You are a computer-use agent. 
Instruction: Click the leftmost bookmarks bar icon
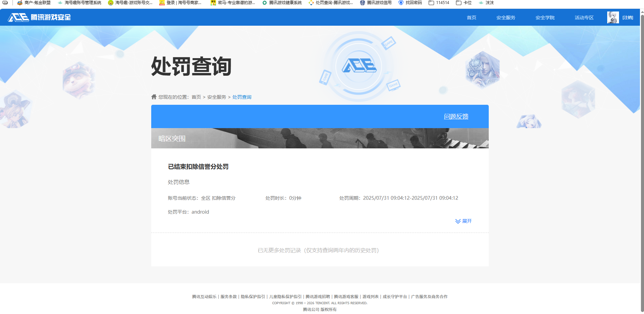(x=5, y=3)
